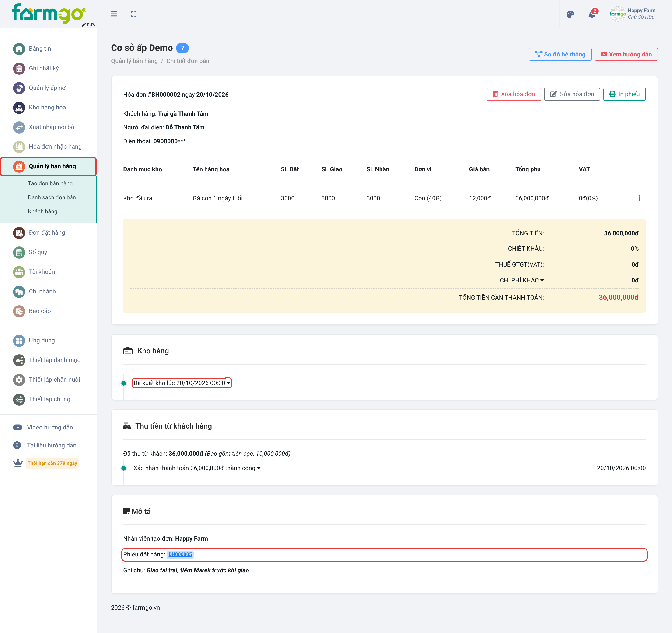This screenshot has height=633, width=672.
Task: Open Quản lý bán hàng menu
Action: point(48,166)
